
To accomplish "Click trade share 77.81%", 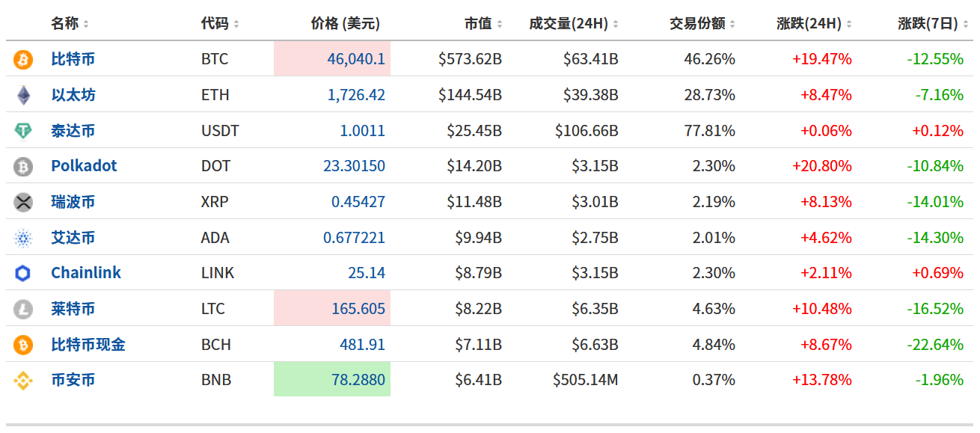I will pyautogui.click(x=710, y=131).
